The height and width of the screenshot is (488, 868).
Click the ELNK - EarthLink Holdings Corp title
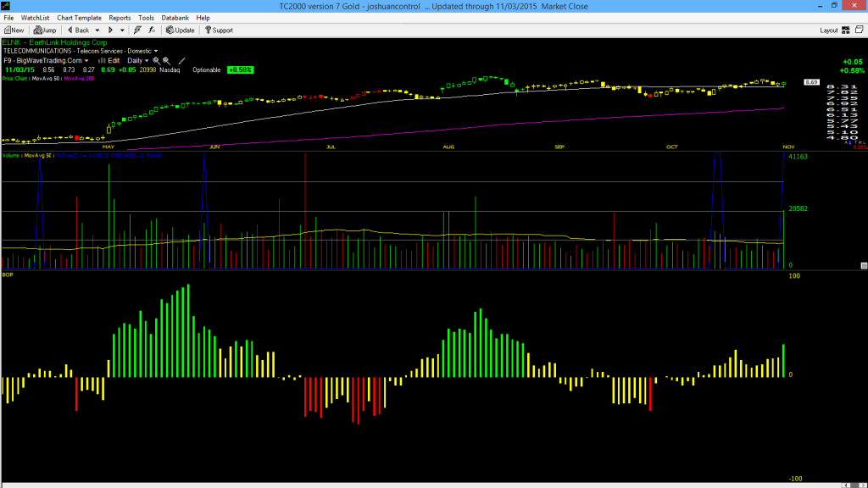click(x=55, y=42)
